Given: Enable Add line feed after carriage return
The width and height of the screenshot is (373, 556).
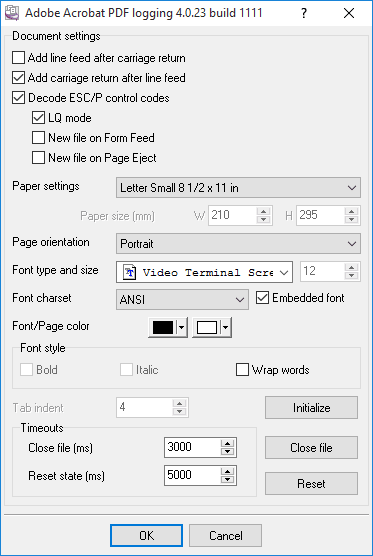Looking at the screenshot, I should (18, 57).
